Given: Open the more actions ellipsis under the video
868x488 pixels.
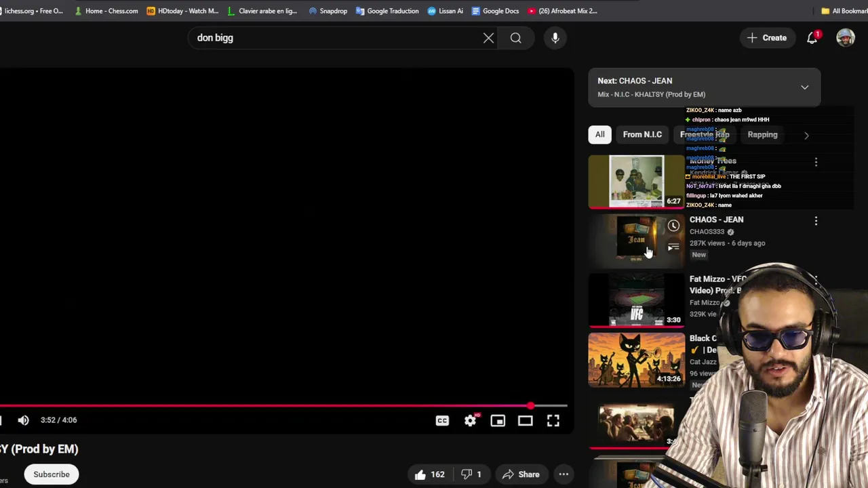Looking at the screenshot, I should coord(564,474).
